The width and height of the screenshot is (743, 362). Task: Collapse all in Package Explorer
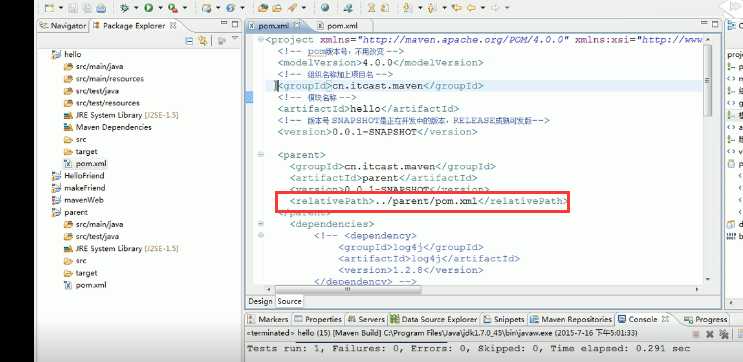190,41
